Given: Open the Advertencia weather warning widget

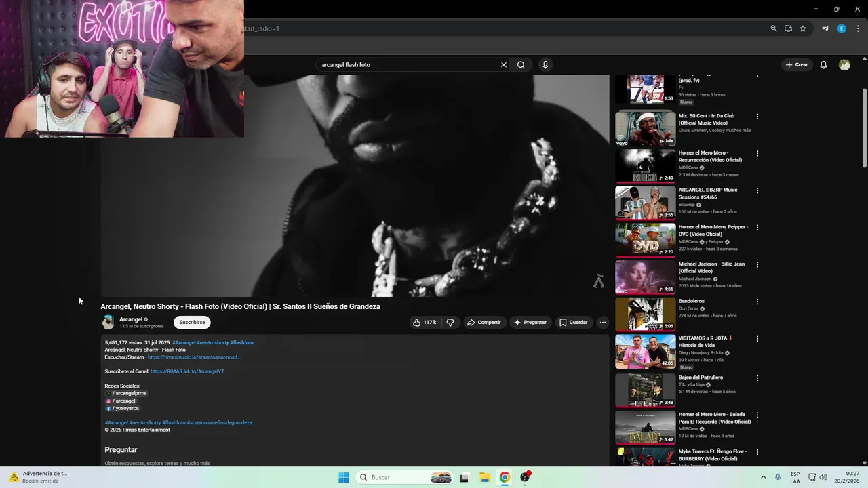Looking at the screenshot, I should [x=37, y=477].
